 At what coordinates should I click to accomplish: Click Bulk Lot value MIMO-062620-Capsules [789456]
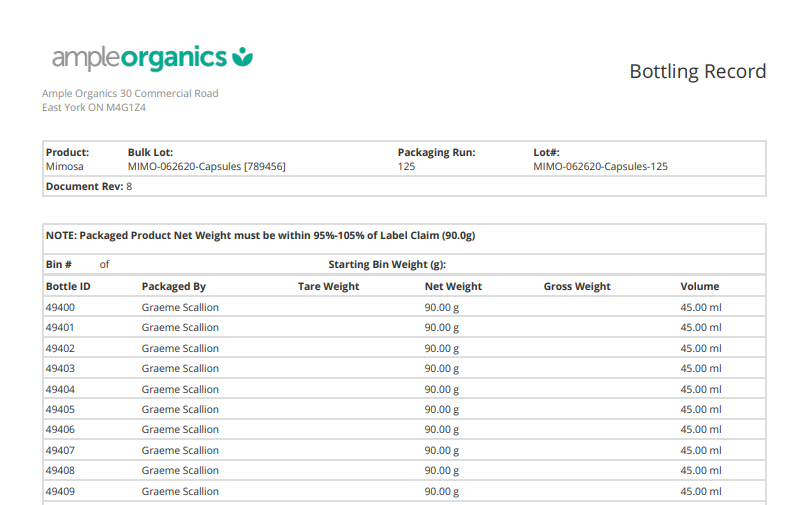click(x=206, y=167)
